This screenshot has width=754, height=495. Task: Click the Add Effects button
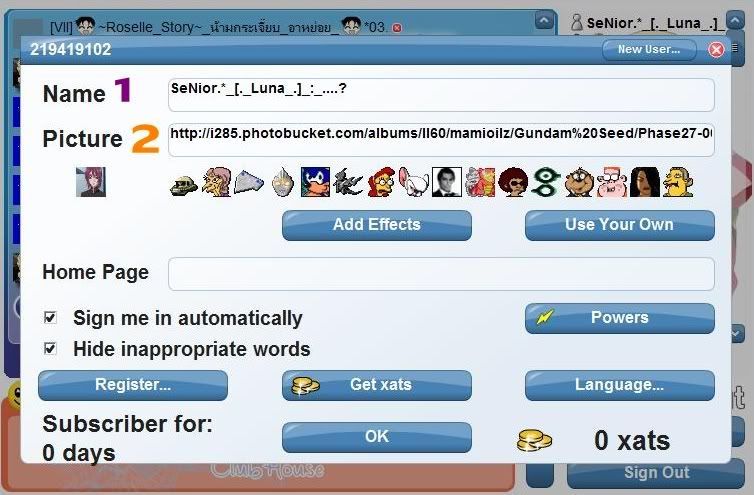point(377,225)
